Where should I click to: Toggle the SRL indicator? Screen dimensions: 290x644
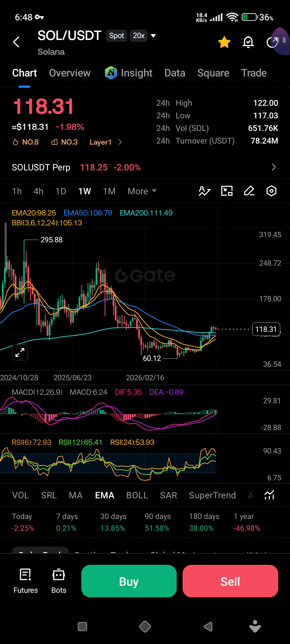(49, 495)
